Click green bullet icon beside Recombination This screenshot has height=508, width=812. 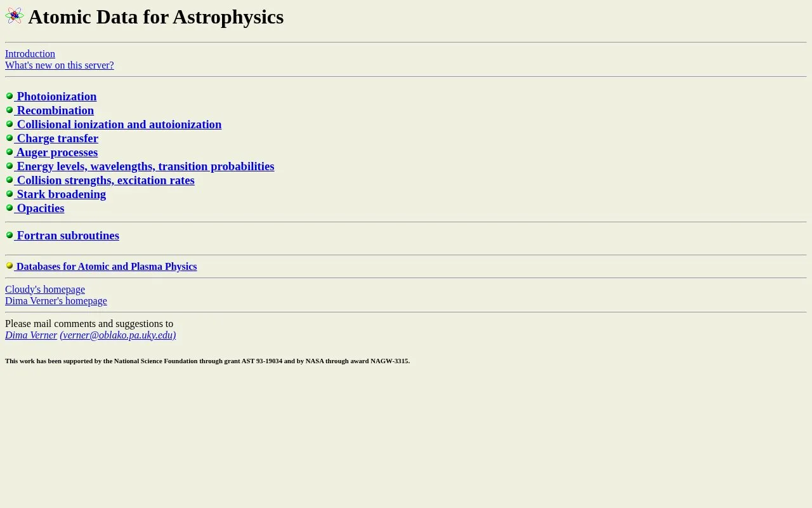click(10, 110)
